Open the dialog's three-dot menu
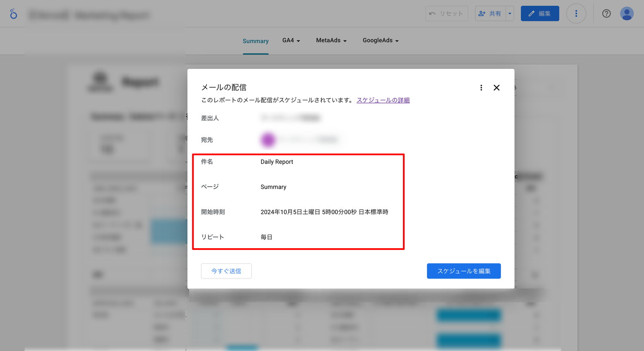This screenshot has width=644, height=351. [x=481, y=88]
